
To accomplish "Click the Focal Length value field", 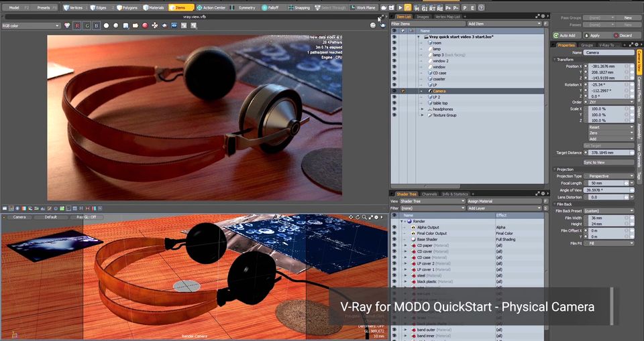I will point(606,183).
